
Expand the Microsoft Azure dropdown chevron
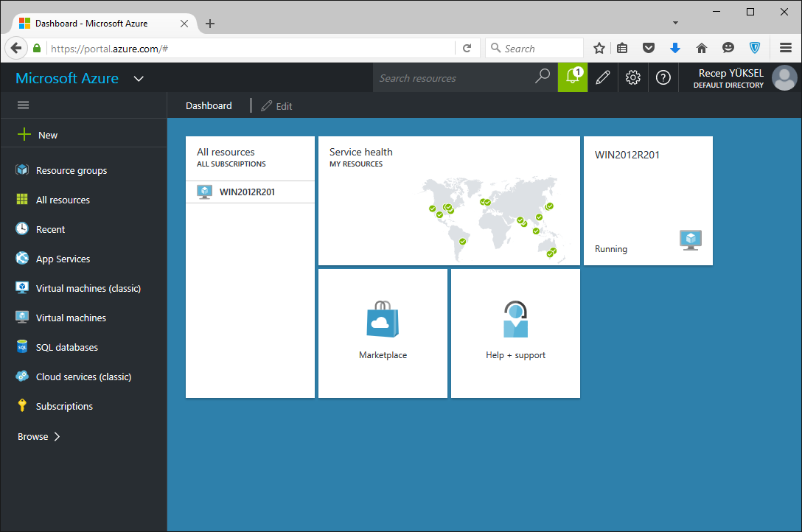click(x=139, y=79)
